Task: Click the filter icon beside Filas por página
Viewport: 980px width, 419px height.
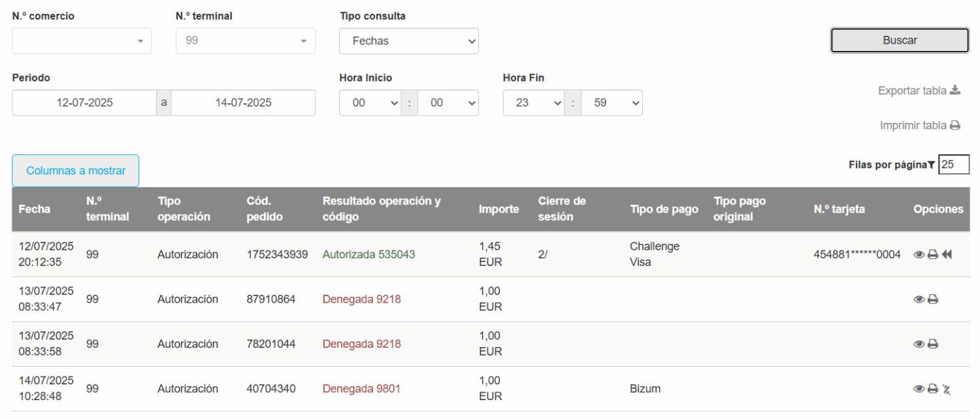Action: coord(931,165)
